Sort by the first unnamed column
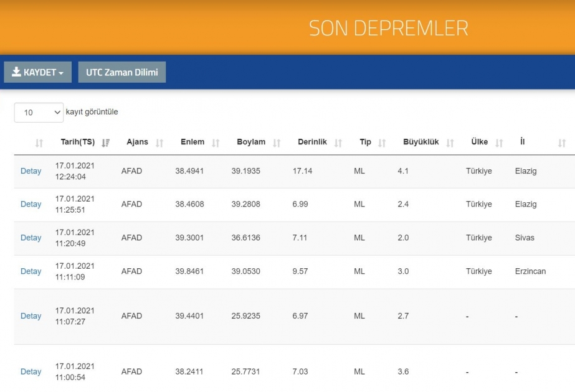 pos(39,143)
